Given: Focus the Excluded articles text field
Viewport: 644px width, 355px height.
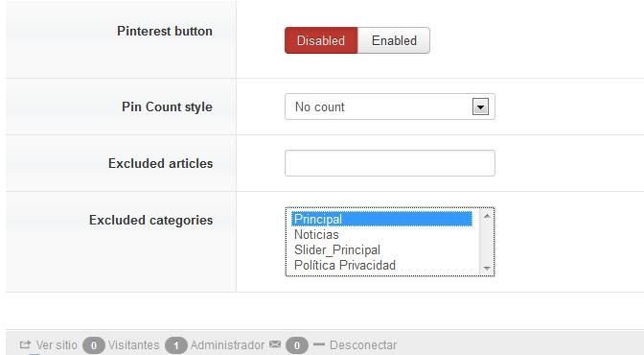Looking at the screenshot, I should pos(389,163).
